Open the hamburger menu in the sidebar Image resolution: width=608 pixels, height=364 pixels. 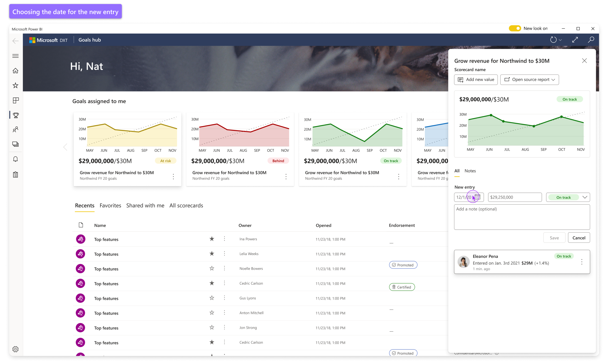(x=15, y=56)
